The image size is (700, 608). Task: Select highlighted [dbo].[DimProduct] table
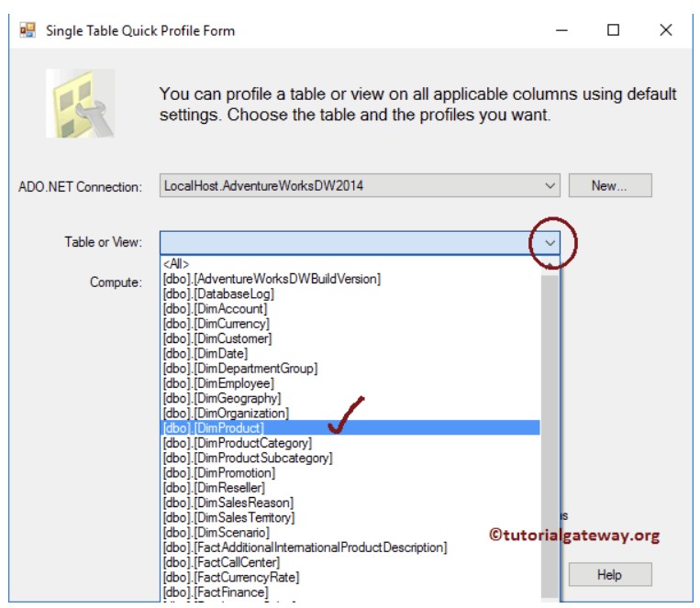pos(350,427)
